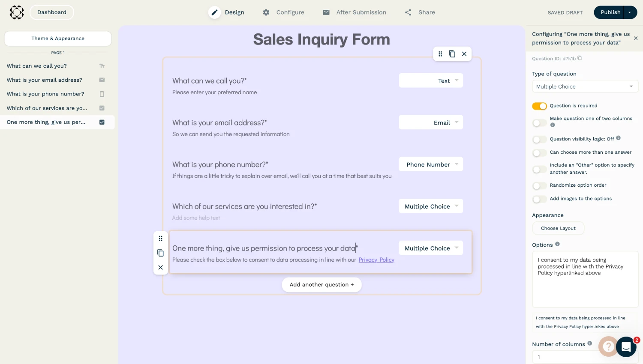Screen dimensions: 643x364
Task: Click the drag handle on the selected question
Action: tap(161, 238)
